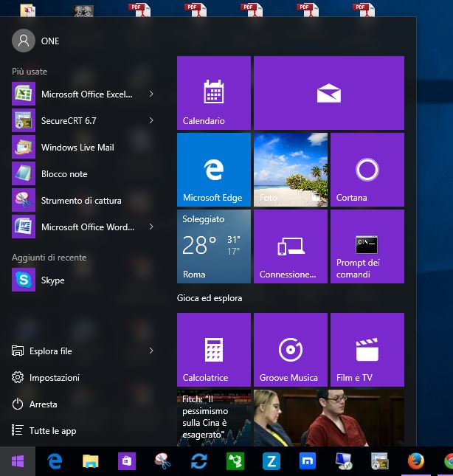Open the Mail envelope tile
The image size is (453, 476).
pyautogui.click(x=328, y=93)
